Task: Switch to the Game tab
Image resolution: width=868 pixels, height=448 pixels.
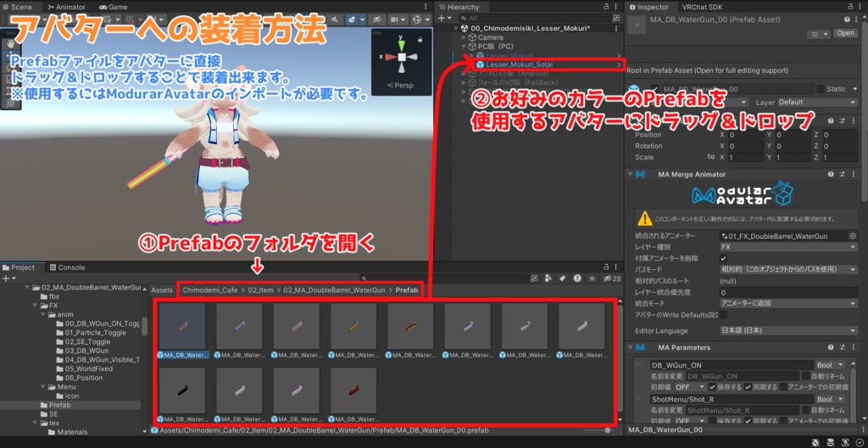Action: (114, 7)
